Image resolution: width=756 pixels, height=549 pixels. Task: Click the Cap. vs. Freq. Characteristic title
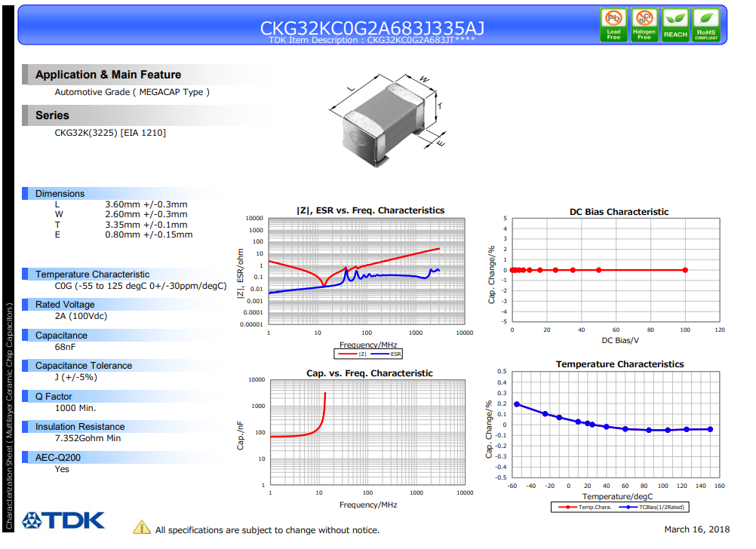coord(370,373)
